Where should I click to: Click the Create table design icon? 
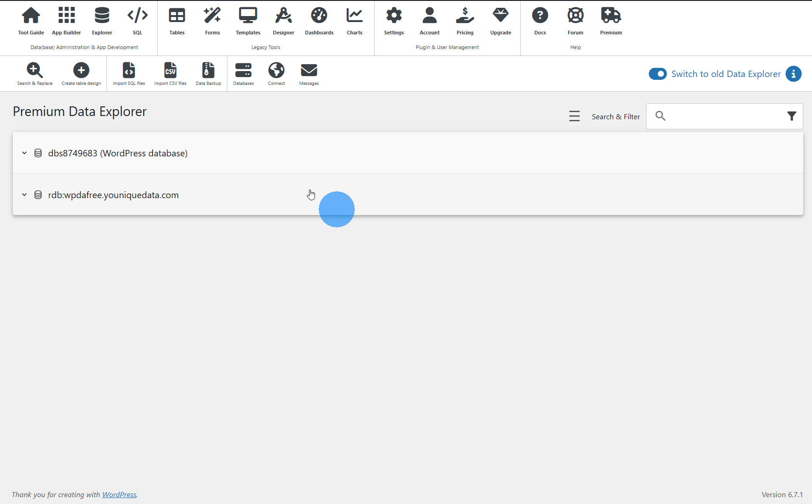tap(81, 72)
